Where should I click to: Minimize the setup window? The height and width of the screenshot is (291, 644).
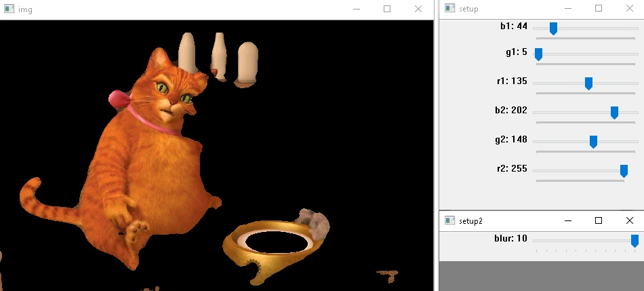click(568, 8)
